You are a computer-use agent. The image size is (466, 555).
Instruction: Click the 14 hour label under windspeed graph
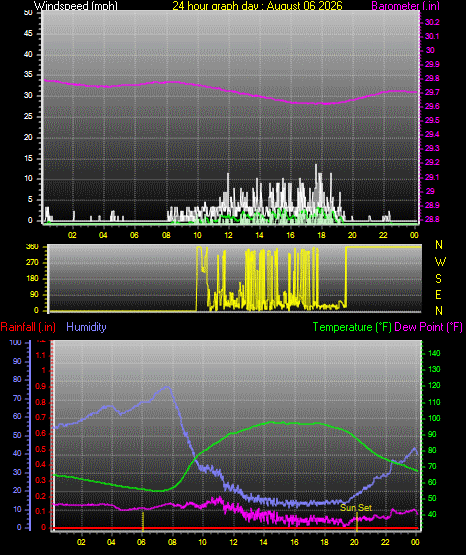259,235
